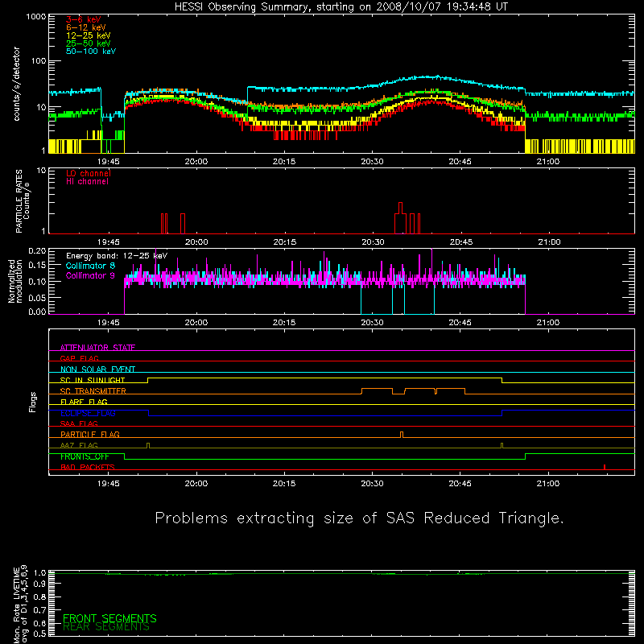The image size is (644, 644).
Task: Click the red BAD_PACKETS spike after 21:00
Action: [605, 467]
